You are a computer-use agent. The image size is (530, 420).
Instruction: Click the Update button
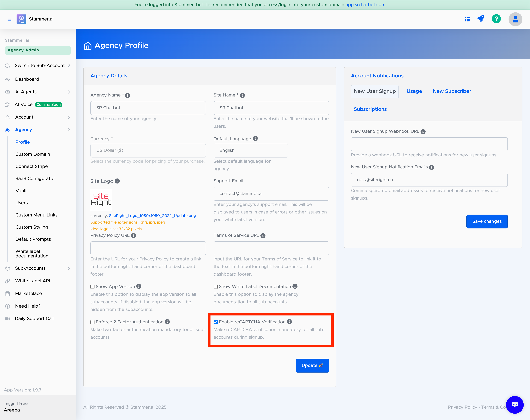coord(312,365)
